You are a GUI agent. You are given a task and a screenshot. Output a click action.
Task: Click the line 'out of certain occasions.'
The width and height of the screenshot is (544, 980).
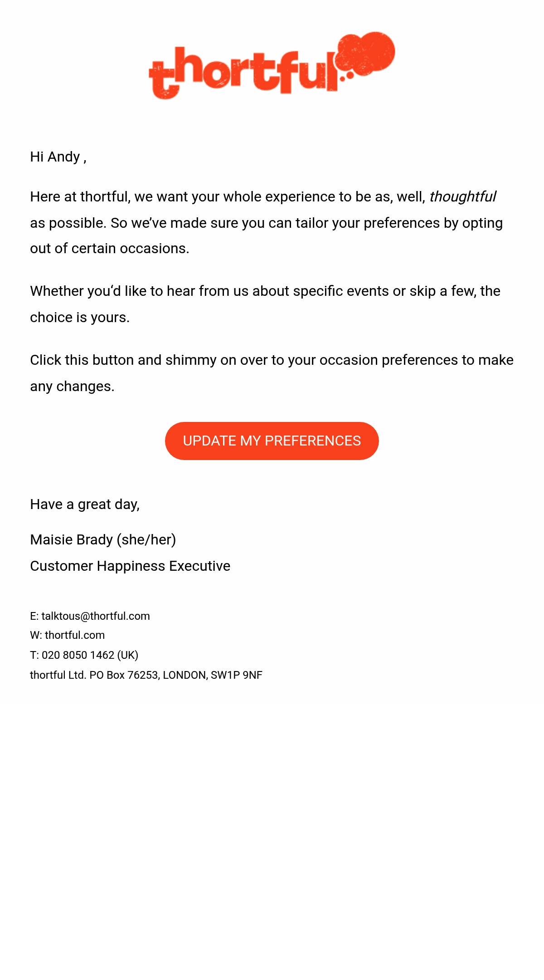110,249
